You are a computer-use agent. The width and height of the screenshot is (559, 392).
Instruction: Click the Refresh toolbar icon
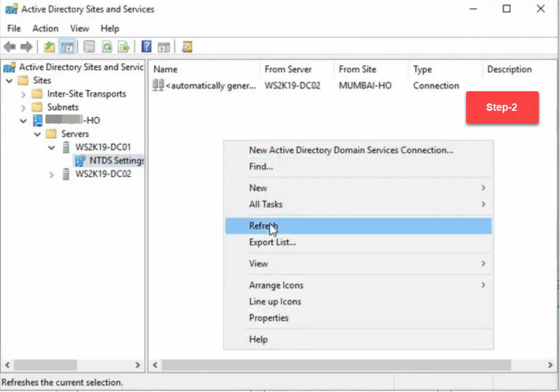107,47
